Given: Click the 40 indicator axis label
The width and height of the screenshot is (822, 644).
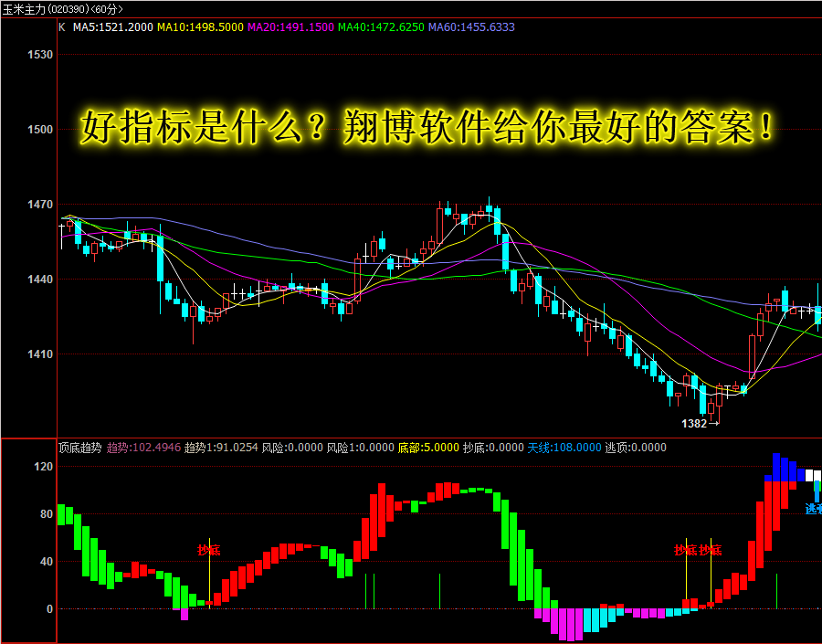Looking at the screenshot, I should 47,562.
